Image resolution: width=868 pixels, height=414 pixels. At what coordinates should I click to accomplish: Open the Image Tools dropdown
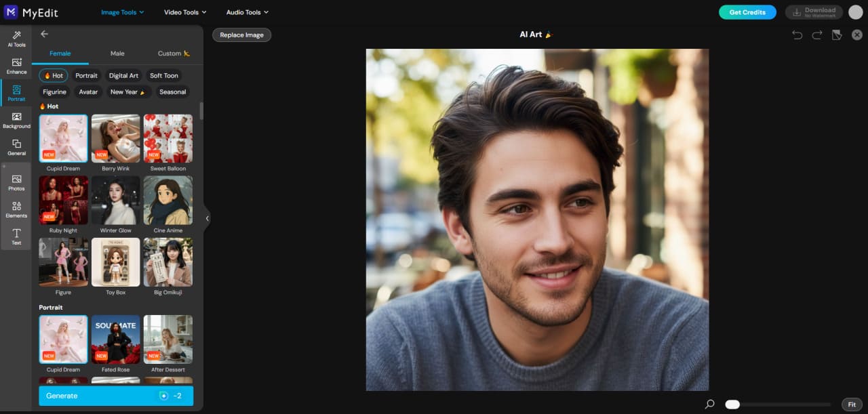pos(122,12)
